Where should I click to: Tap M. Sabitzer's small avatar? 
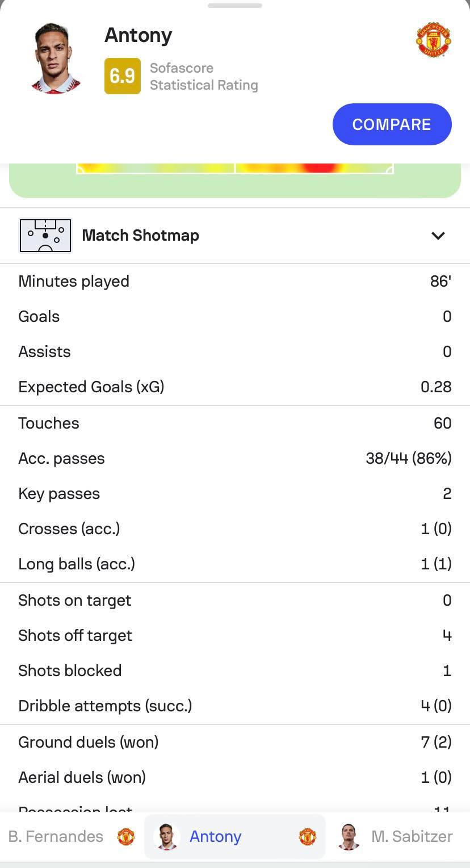[x=349, y=836]
